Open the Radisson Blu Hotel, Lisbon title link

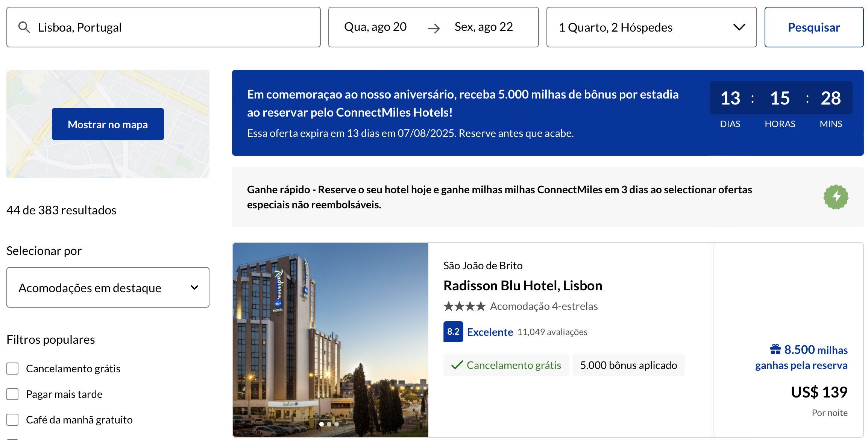[523, 286]
